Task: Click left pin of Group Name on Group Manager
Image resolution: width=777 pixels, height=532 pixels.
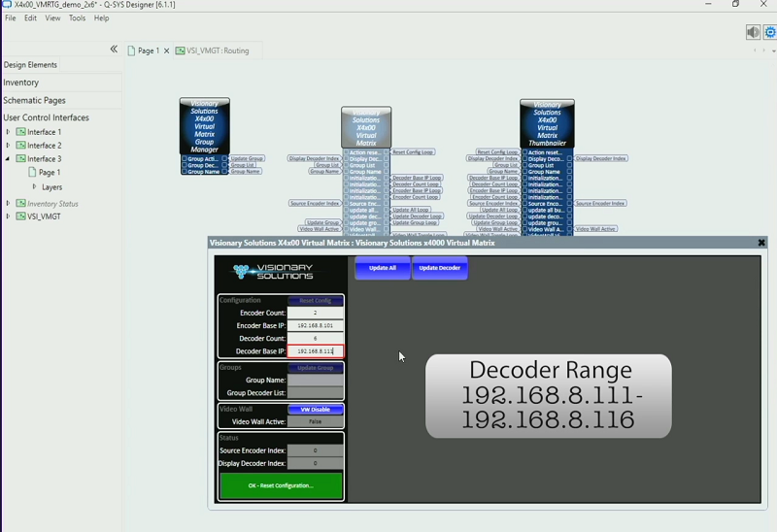Action: tap(185, 172)
